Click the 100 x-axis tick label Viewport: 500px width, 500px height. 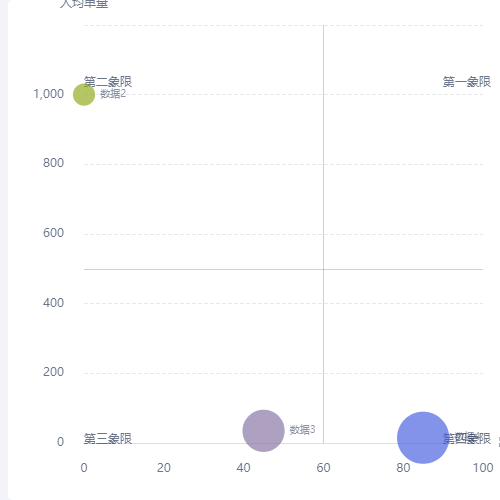pyautogui.click(x=483, y=468)
